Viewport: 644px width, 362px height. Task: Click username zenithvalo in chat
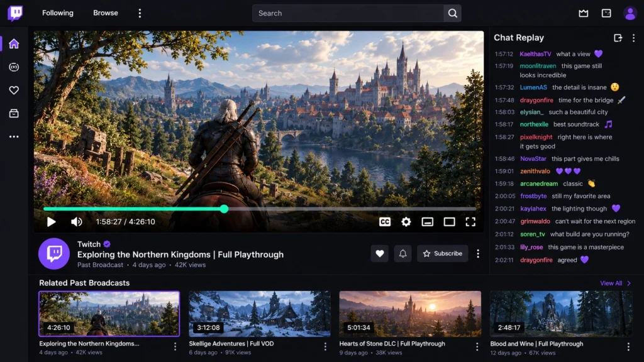(x=535, y=171)
